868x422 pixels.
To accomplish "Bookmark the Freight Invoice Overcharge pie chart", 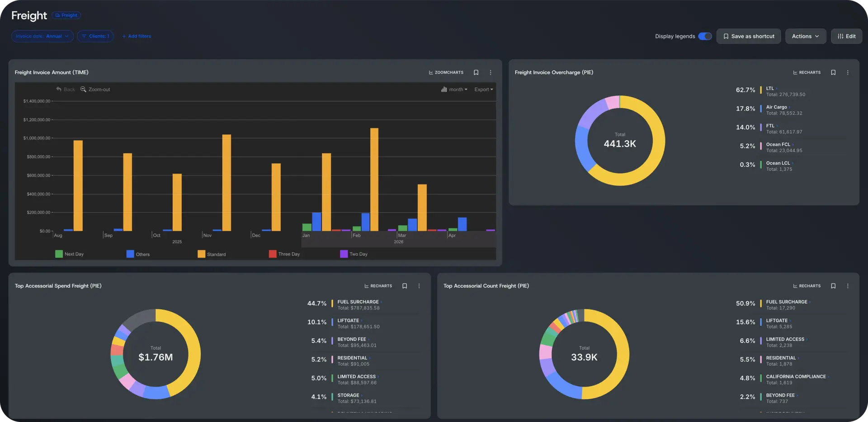I will coord(833,72).
